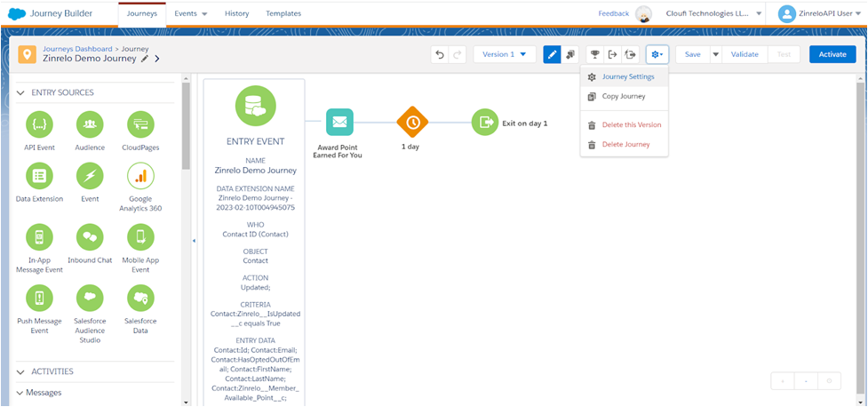Select the Salesforce Data entry source
The width and height of the screenshot is (868, 407).
tap(140, 299)
